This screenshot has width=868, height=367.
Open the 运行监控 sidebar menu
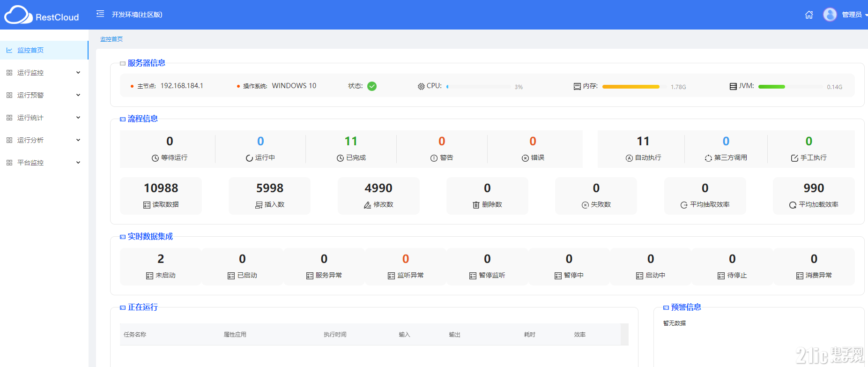tap(44, 73)
